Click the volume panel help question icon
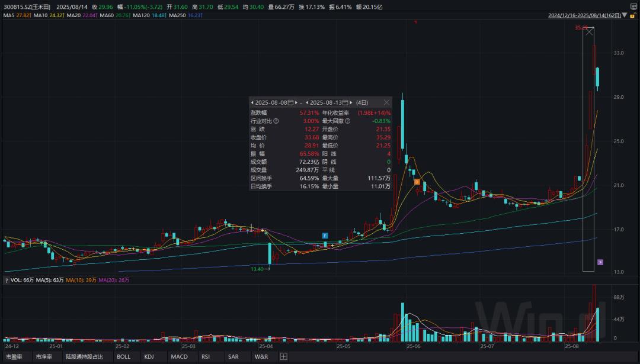Viewport: 640px width, 364px height. [7, 280]
